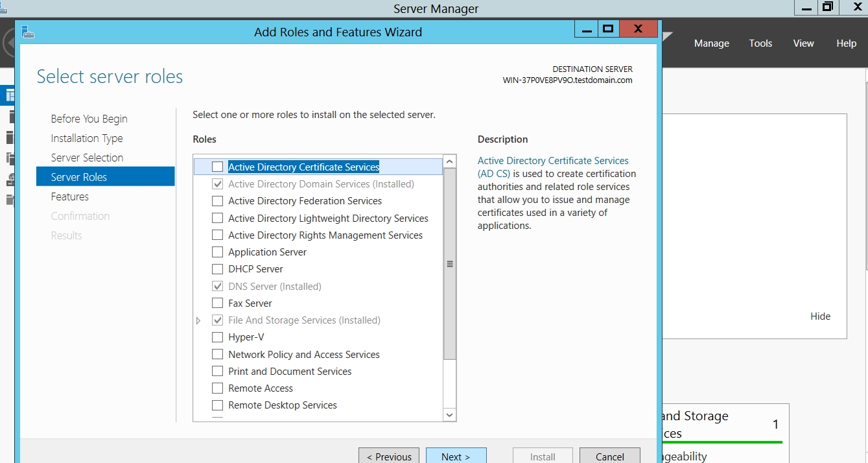This screenshot has width=868, height=463.
Task: Select the Remote Desktop Services checkbox
Action: (217, 405)
